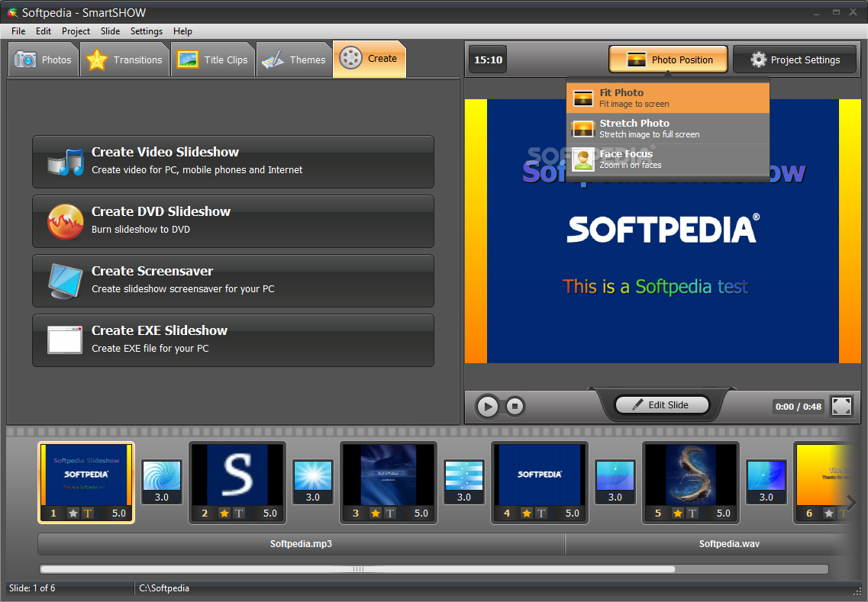Stop the slideshow preview

pyautogui.click(x=515, y=407)
